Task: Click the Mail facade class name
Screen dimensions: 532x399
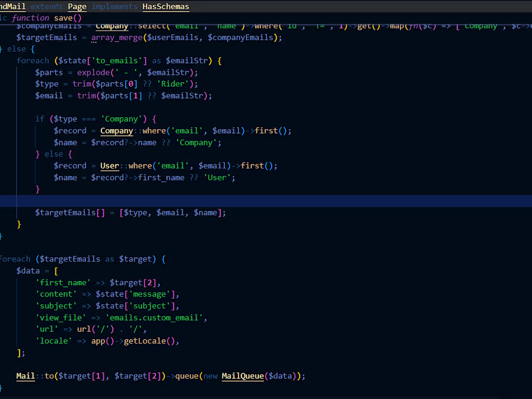Action: click(x=26, y=376)
